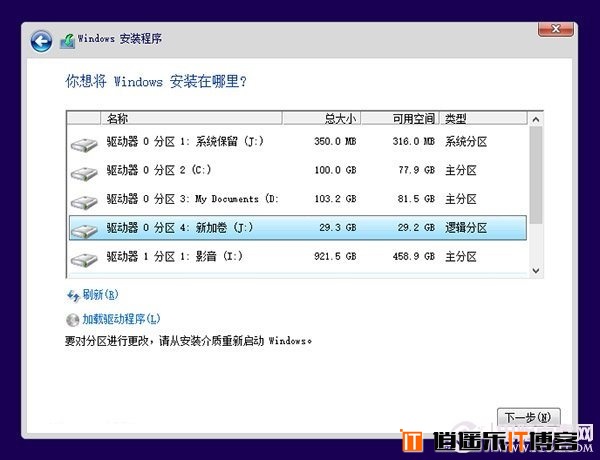The width and height of the screenshot is (600, 460).
Task: Click the Windows 安装程序 title text
Action: pos(120,39)
